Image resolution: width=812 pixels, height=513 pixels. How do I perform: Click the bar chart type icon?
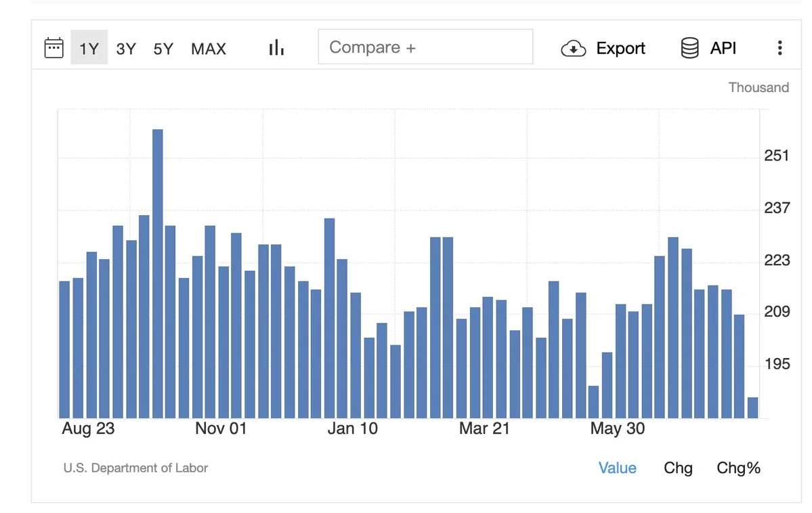pos(276,47)
